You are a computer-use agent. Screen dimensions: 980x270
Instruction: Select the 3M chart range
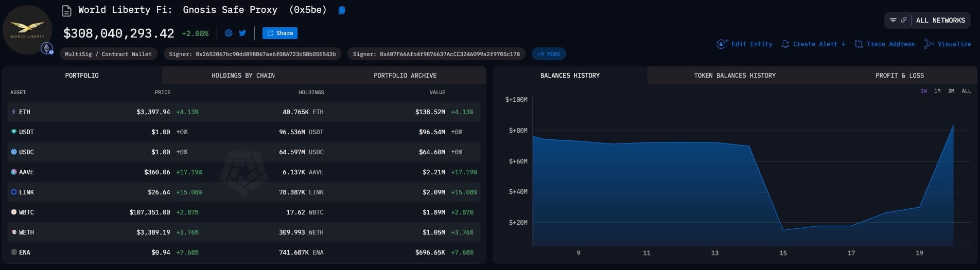pos(951,91)
